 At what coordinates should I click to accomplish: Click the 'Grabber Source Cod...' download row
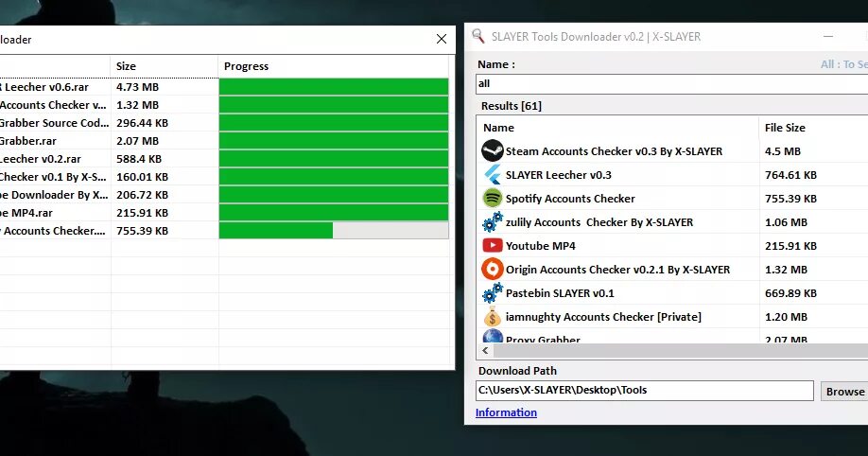(54, 123)
